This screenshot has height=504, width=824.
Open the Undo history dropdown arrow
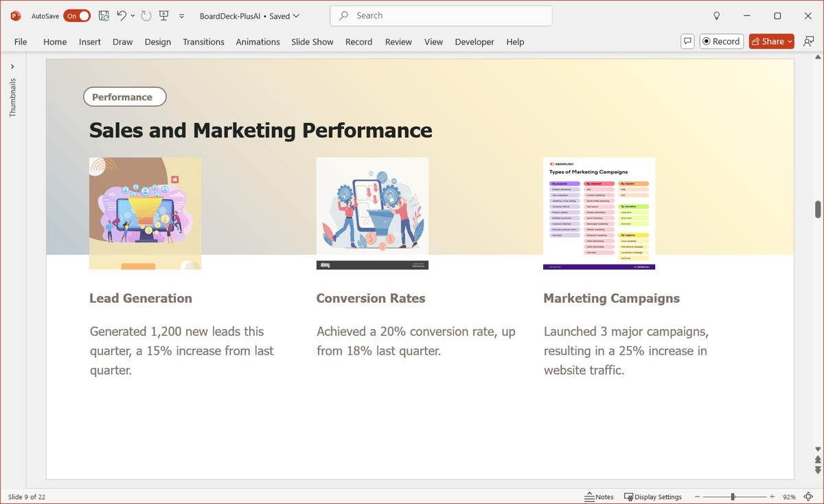pyautogui.click(x=133, y=16)
